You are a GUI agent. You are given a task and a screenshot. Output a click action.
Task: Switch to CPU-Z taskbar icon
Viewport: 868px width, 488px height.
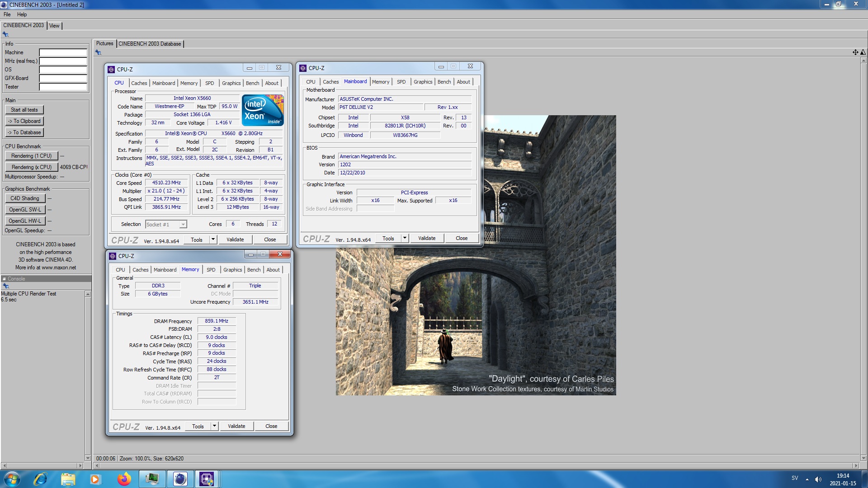click(x=207, y=479)
